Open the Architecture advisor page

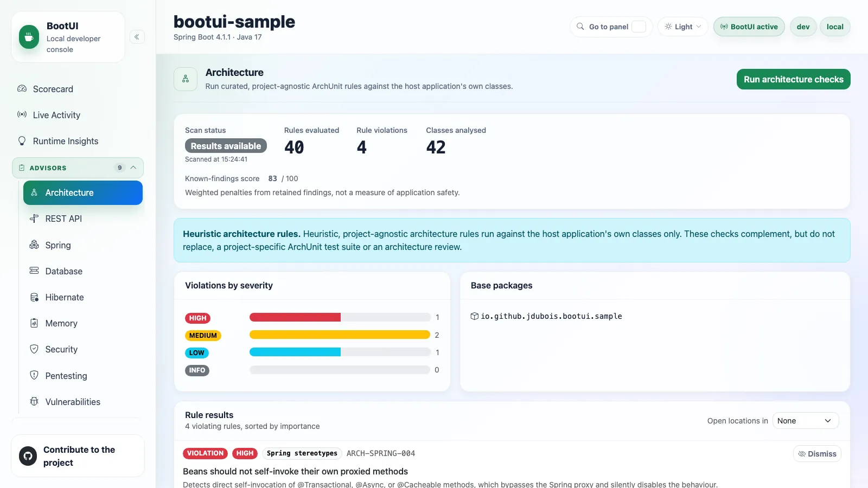pos(83,192)
